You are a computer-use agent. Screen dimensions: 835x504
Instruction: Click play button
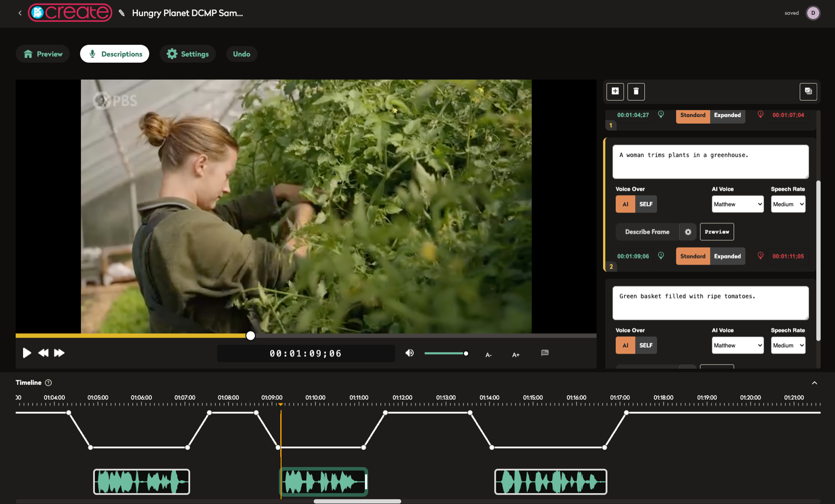pos(27,353)
